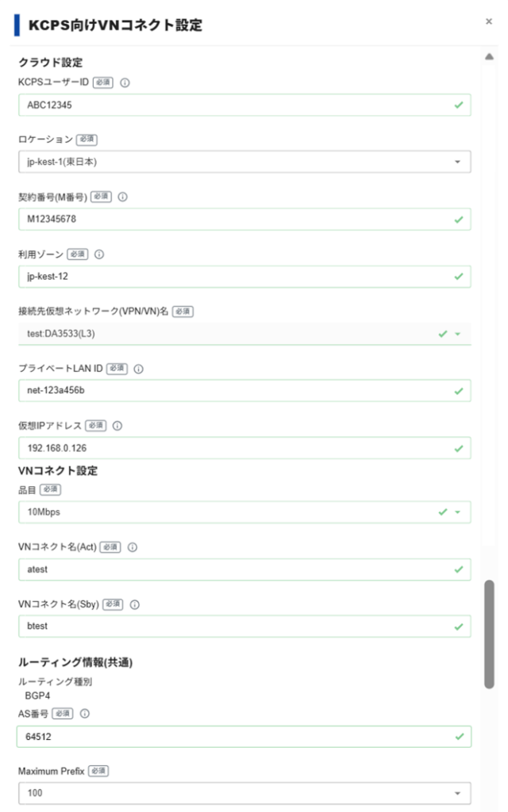
Task: Expand 接続先仮想ネットワーク(VPN/VN)名 dropdown
Action: 244,334
